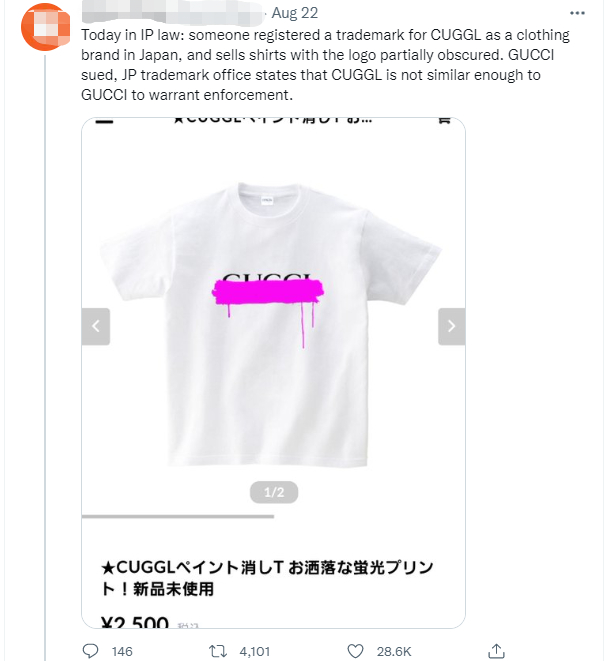Show the next image with right arrow
The width and height of the screenshot is (609, 661).
click(451, 326)
